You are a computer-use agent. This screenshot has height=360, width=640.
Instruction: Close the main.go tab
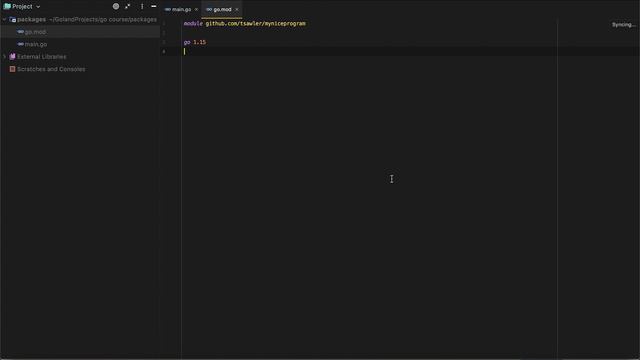tap(196, 9)
